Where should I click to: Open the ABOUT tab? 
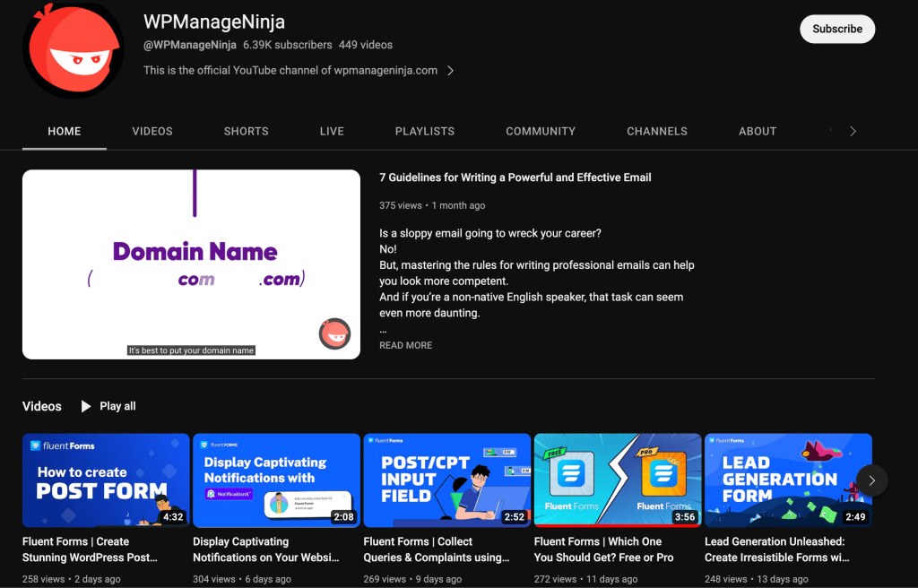pos(758,131)
